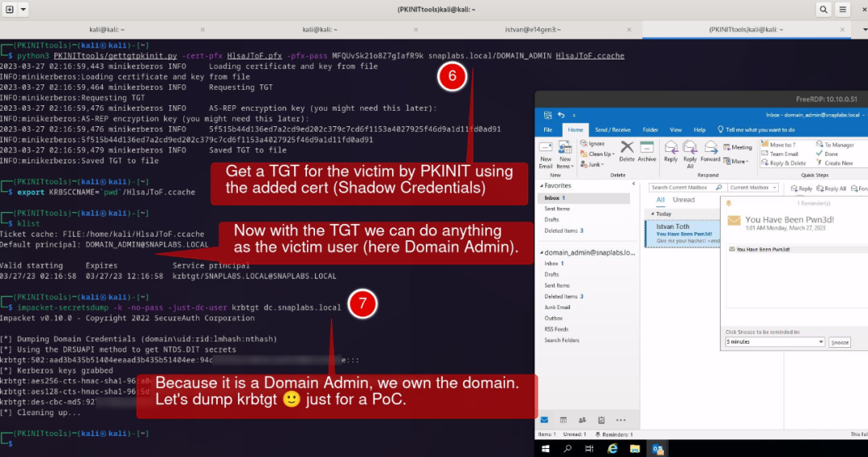The image size is (868, 457).
Task: Click Reply All in the reading pane
Action: coord(831,189)
